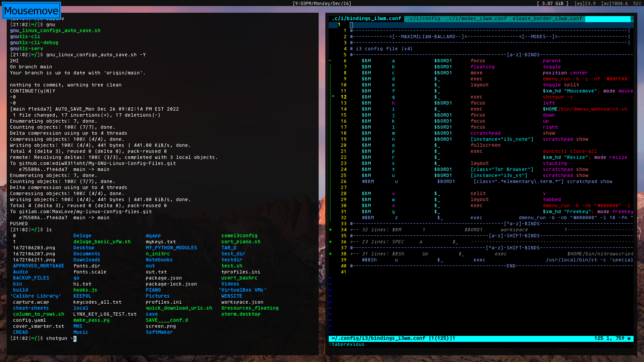Click gnutls-cli-debug completion entry

tap(34, 43)
